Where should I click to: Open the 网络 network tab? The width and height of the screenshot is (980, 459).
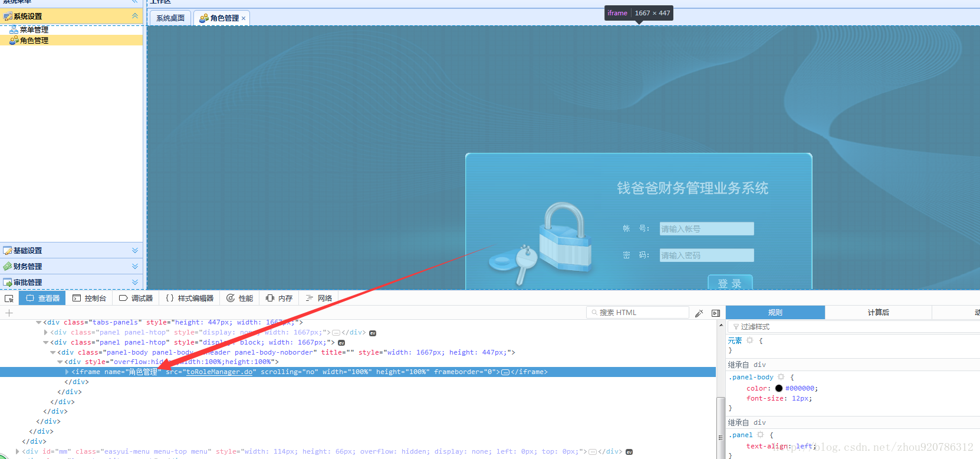pos(318,299)
